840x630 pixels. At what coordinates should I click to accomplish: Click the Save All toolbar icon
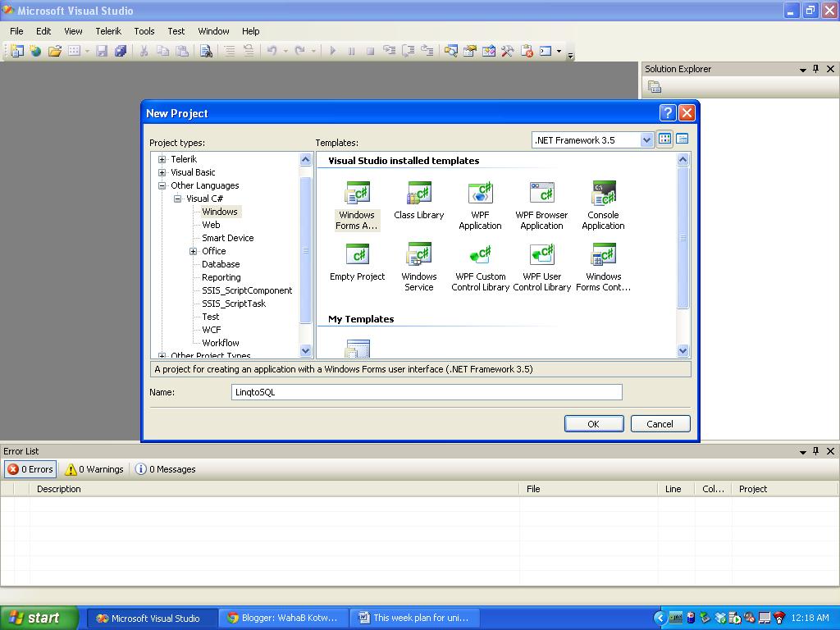tap(120, 51)
